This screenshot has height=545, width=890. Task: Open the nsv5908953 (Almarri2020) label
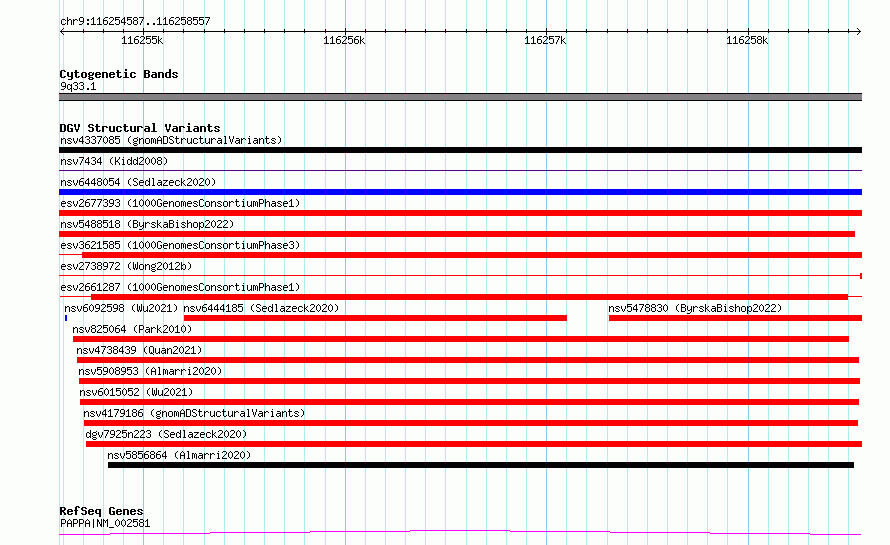(x=150, y=371)
